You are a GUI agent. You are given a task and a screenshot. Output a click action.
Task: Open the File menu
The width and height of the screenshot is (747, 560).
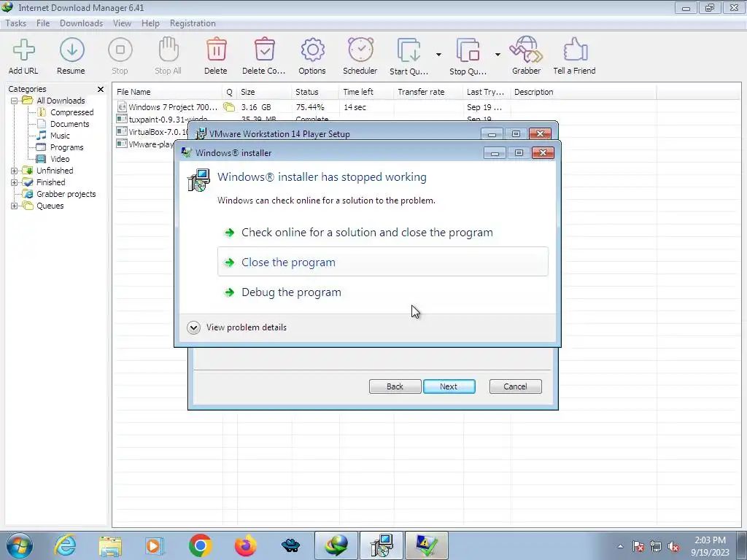43,23
